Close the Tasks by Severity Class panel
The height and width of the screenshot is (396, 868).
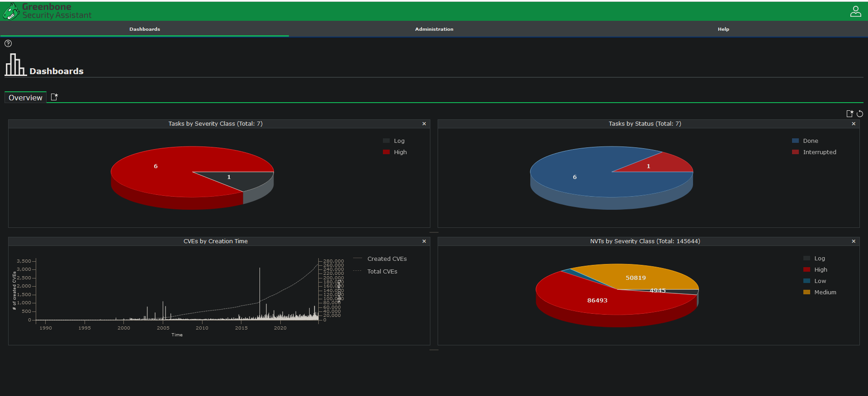pyautogui.click(x=424, y=124)
